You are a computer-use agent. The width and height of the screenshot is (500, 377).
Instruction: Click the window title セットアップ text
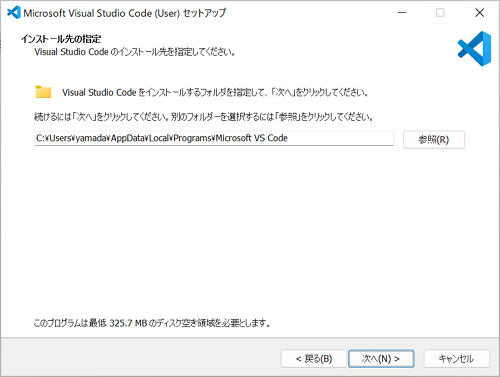(x=205, y=13)
